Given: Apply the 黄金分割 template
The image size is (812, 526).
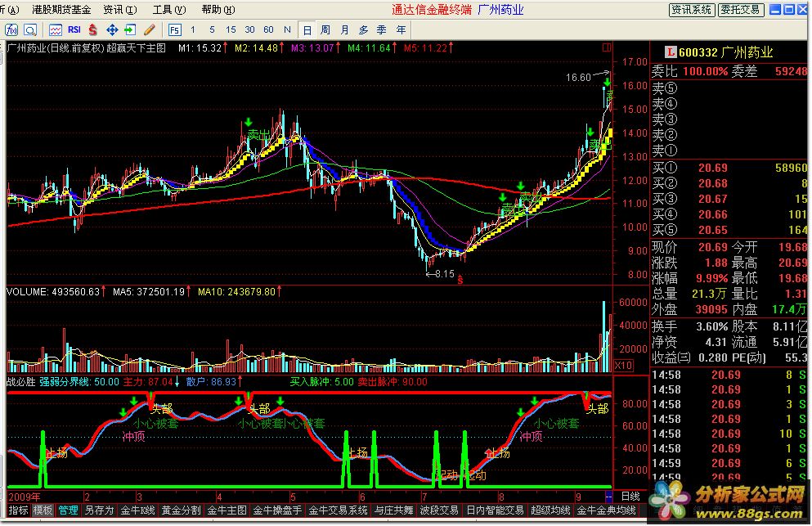Looking at the screenshot, I should pyautogui.click(x=181, y=510).
